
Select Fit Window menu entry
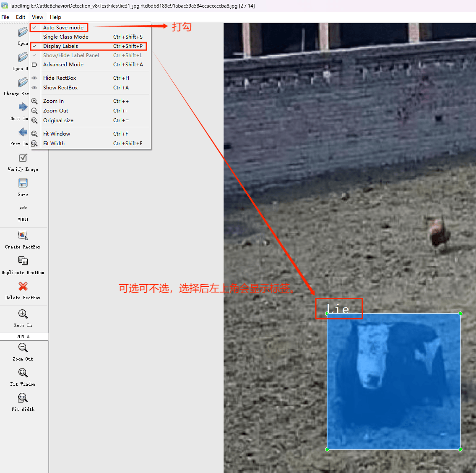tap(90, 133)
